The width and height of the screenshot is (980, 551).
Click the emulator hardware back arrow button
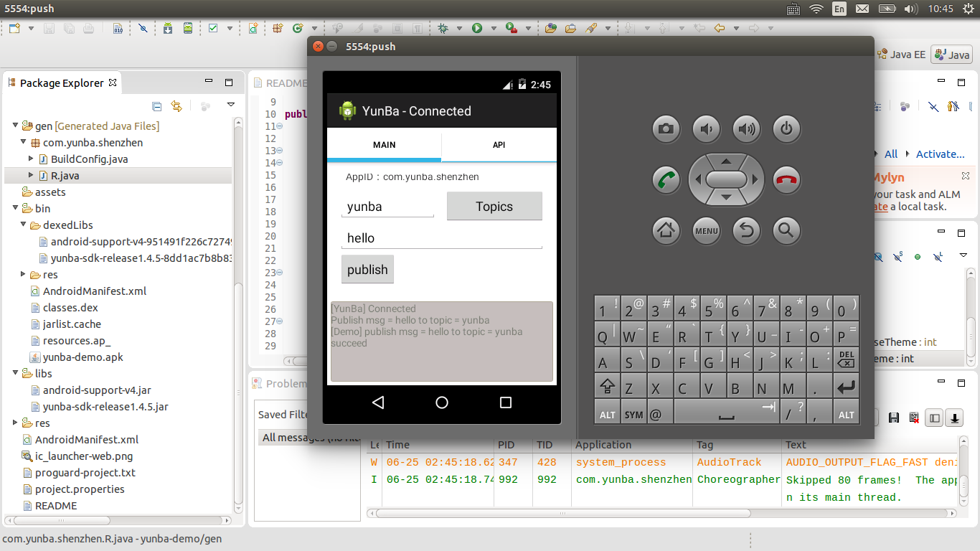pyautogui.click(x=747, y=230)
